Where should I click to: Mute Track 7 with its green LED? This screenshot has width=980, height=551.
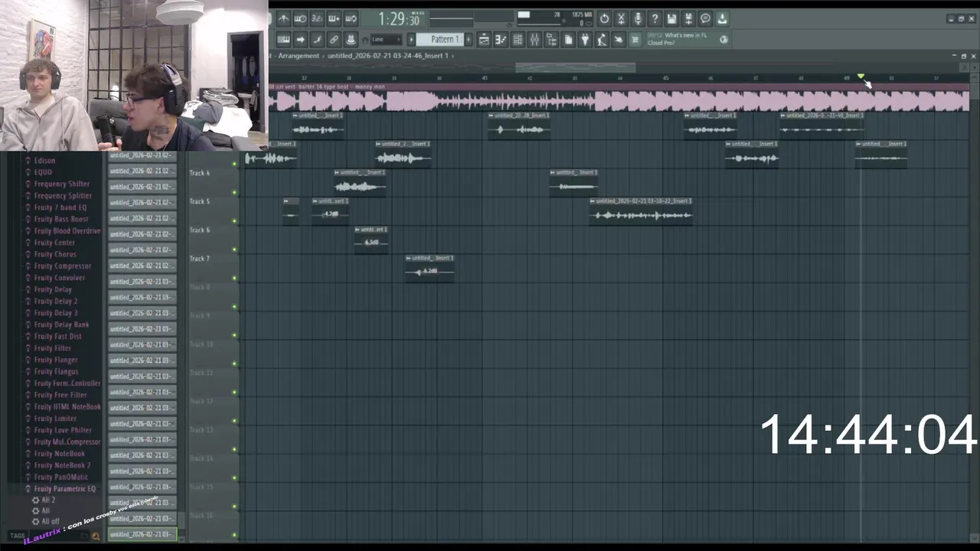pyautogui.click(x=234, y=279)
